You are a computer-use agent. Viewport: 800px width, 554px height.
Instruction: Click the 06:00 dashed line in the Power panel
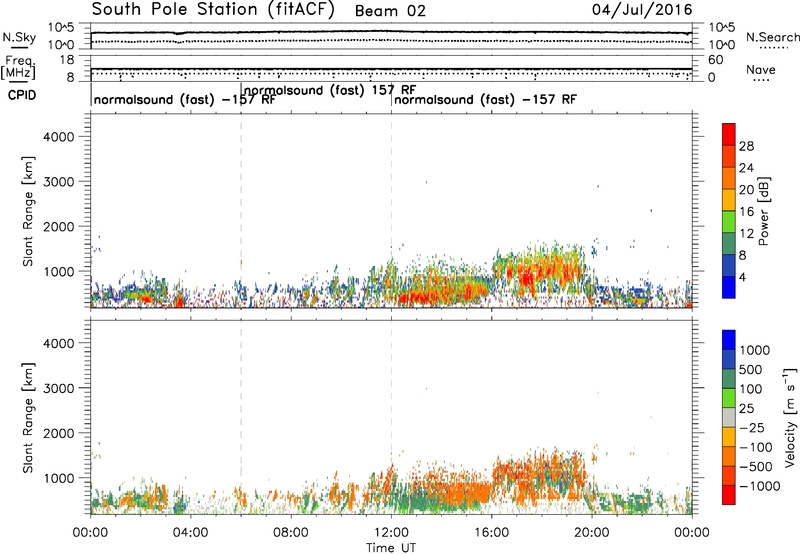[x=241, y=211]
